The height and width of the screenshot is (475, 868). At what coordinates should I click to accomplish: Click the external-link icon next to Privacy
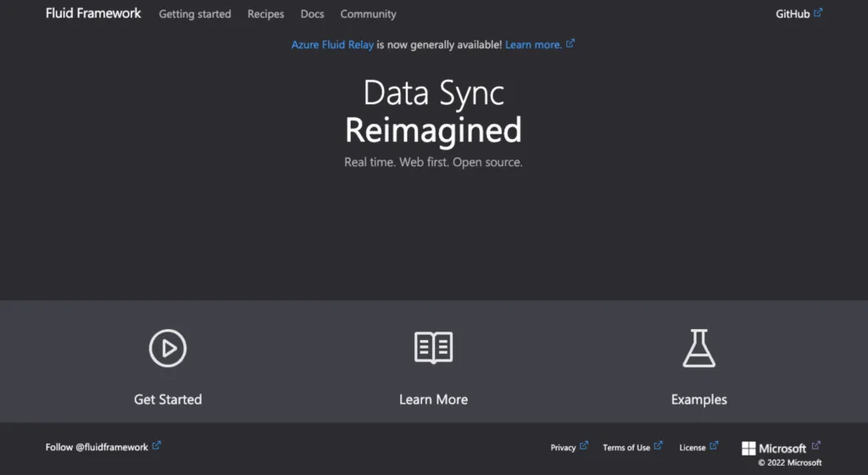(x=584, y=445)
